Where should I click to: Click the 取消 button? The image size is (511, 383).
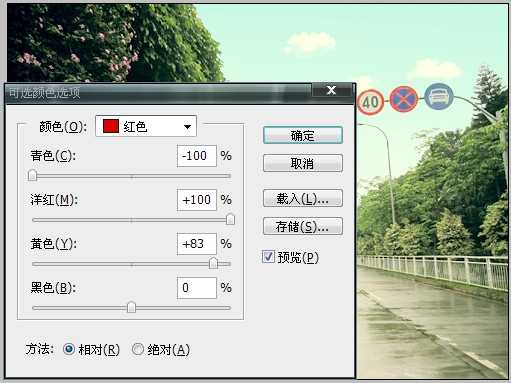point(303,163)
